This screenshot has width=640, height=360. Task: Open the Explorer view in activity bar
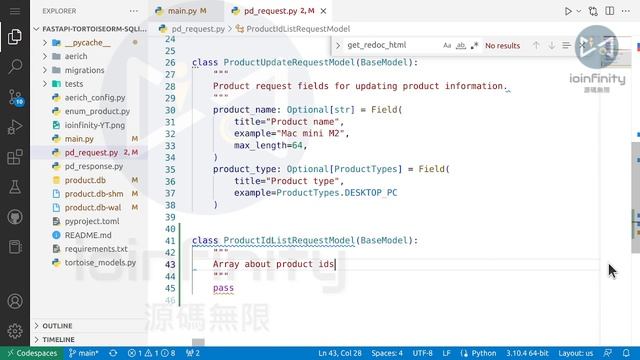15,37
